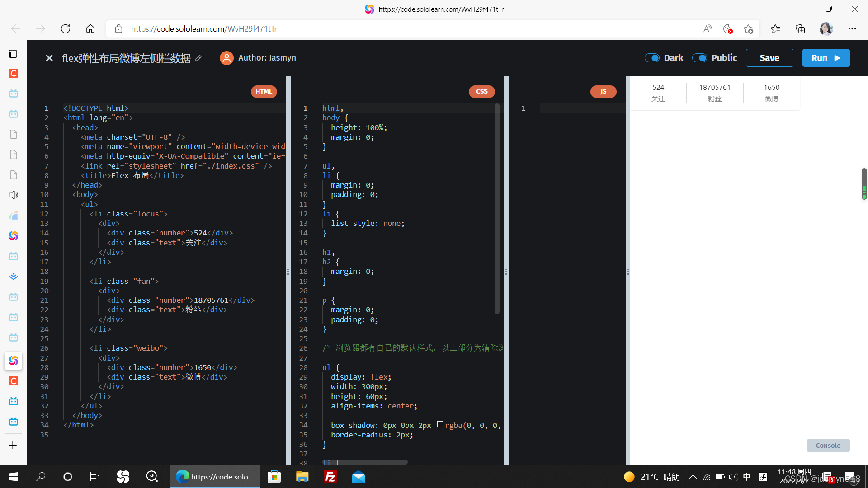Click the author avatar icon
The image size is (868, 488).
point(226,58)
